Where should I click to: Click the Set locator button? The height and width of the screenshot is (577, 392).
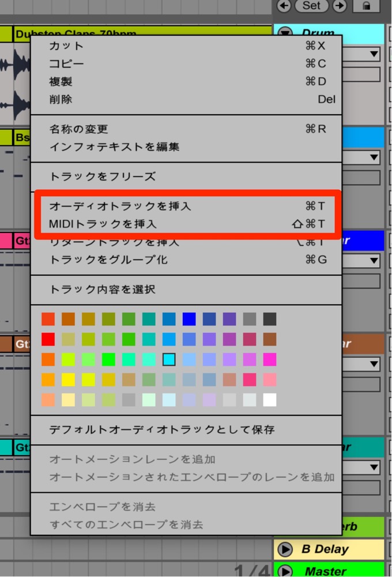point(311,6)
